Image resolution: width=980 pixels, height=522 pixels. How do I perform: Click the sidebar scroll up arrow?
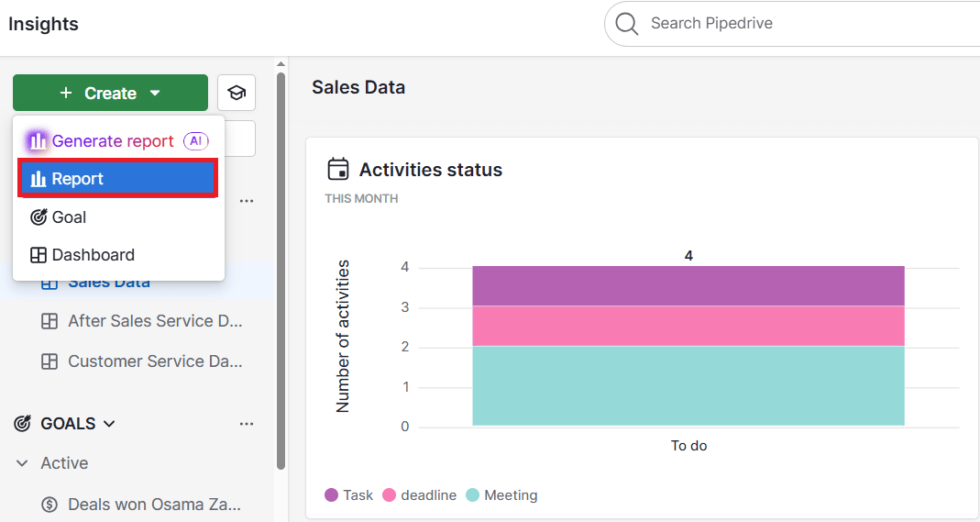click(281, 64)
